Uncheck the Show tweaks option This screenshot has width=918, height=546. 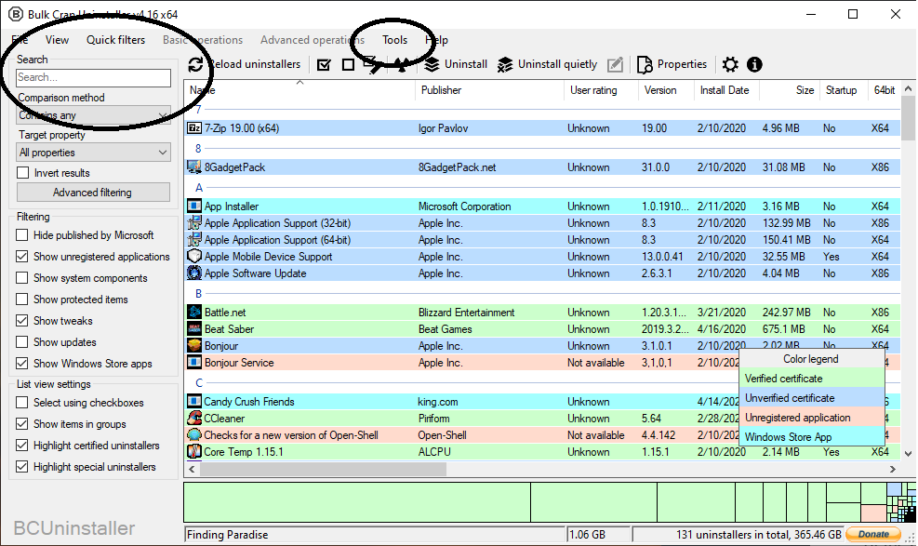click(22, 320)
